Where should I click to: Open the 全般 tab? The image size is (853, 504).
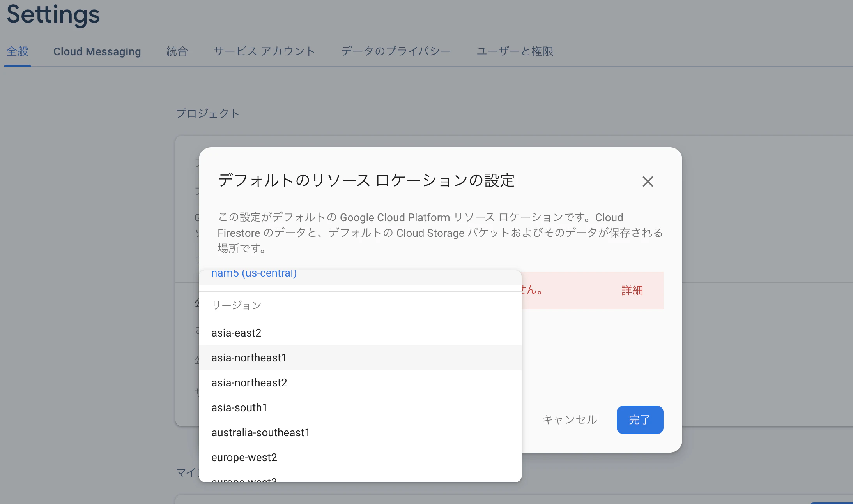point(18,51)
